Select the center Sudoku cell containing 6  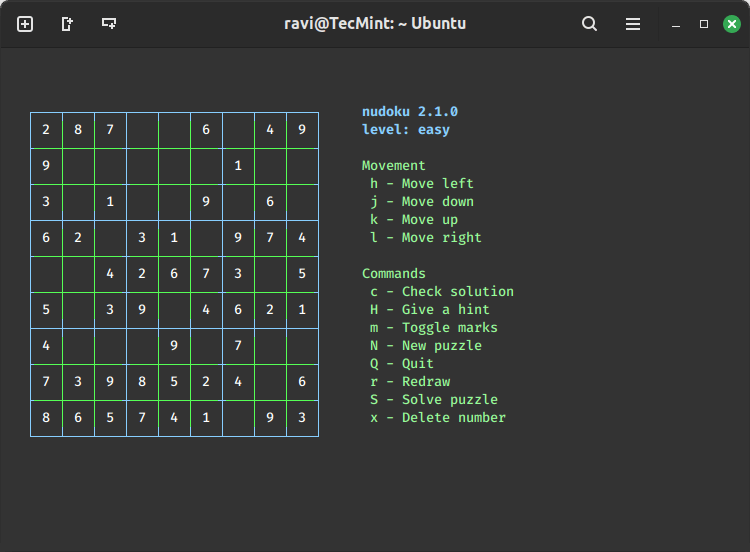point(174,274)
